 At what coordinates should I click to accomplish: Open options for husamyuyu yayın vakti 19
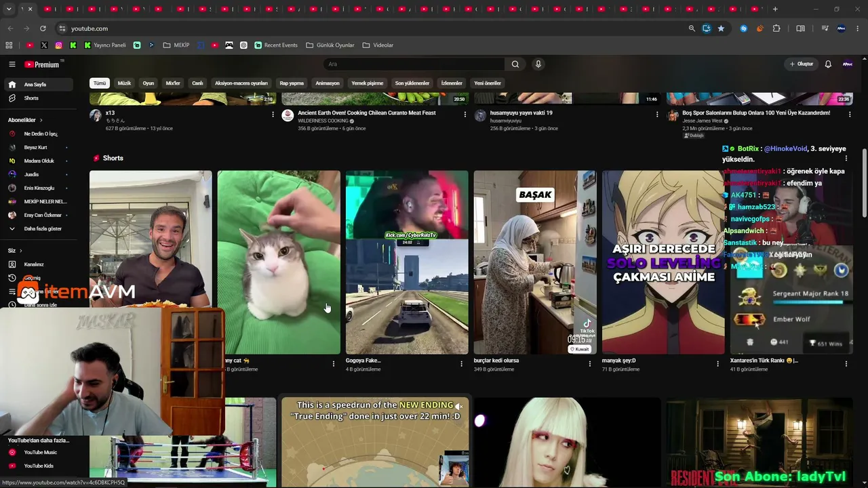coord(656,115)
